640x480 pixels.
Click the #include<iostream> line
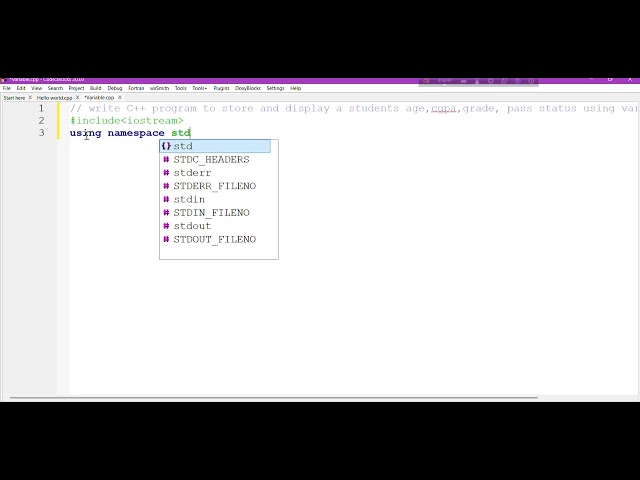coord(127,121)
